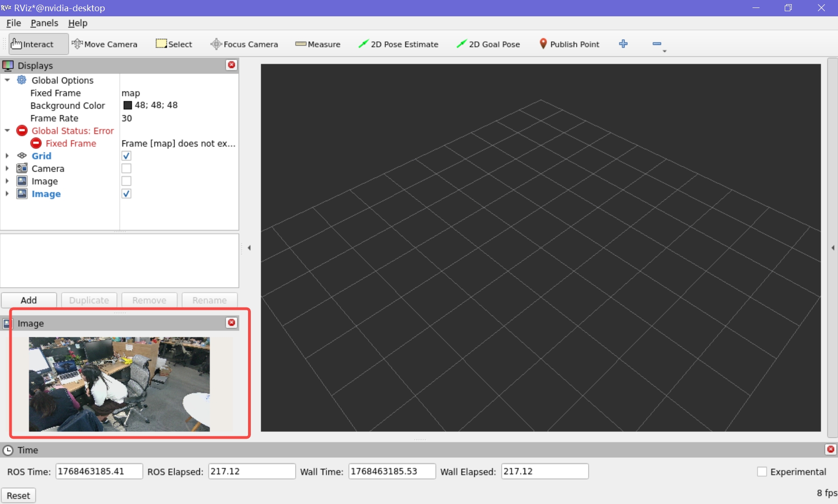Close the Displays panel
This screenshot has height=504, width=838.
[x=231, y=65]
